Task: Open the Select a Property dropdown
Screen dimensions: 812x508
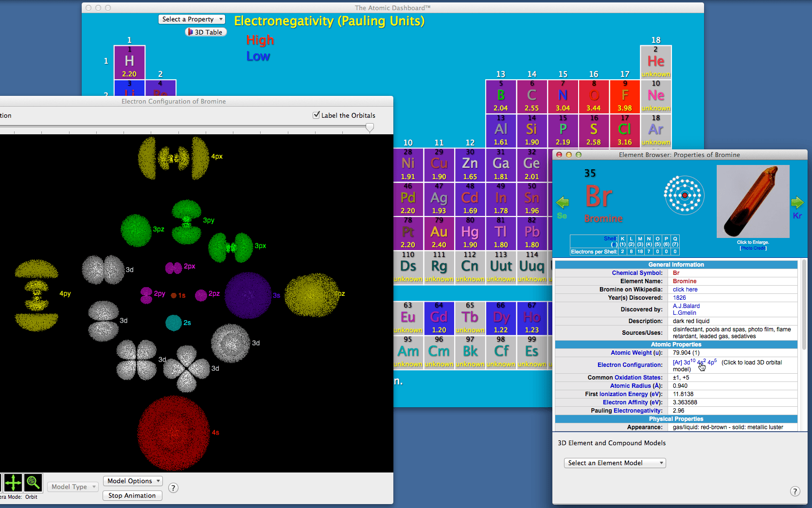Action: pos(192,19)
